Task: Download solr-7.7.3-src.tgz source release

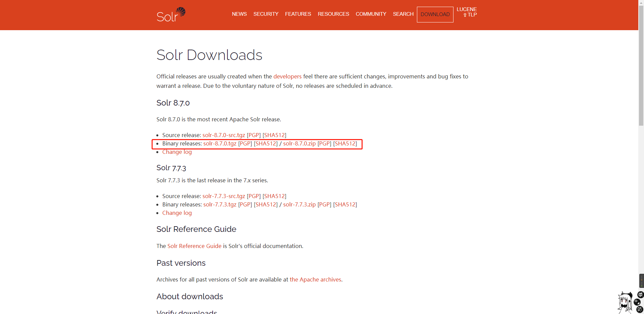Action: pos(224,196)
